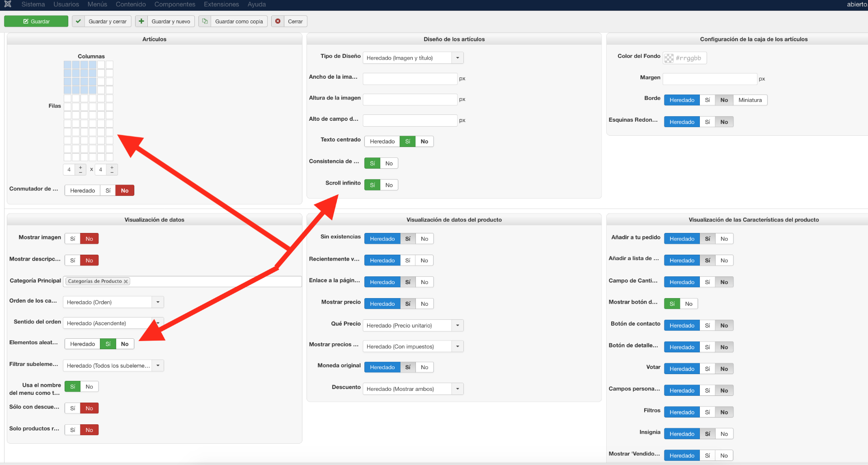868x465 pixels.
Task: Click the Categoría Principal tag field
Action: click(183, 281)
